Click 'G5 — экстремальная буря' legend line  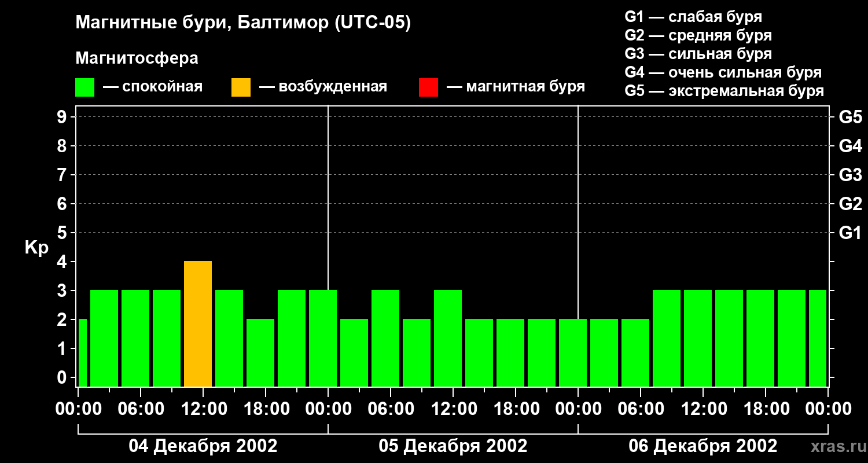[724, 91]
